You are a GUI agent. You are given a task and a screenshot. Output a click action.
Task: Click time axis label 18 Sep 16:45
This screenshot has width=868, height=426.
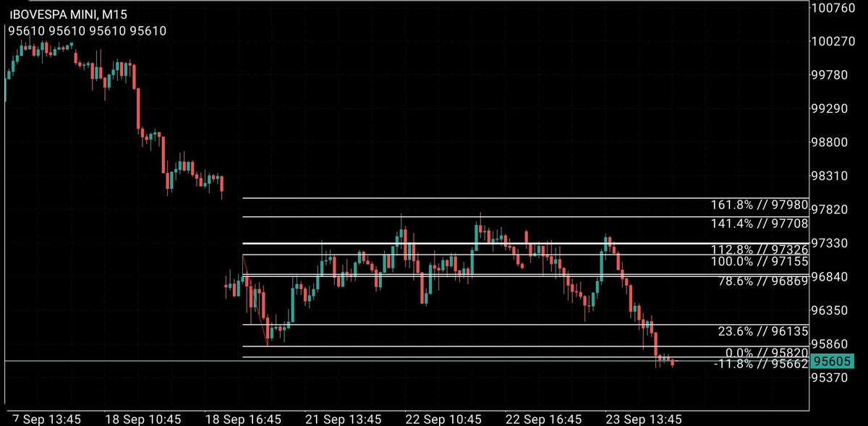[x=245, y=419]
